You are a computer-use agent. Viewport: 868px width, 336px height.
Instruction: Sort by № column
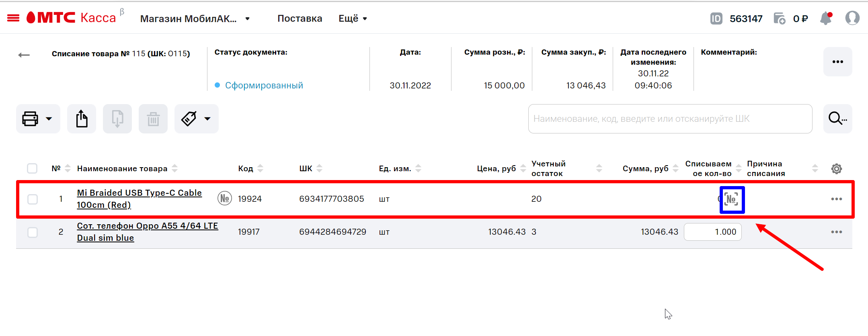click(68, 168)
